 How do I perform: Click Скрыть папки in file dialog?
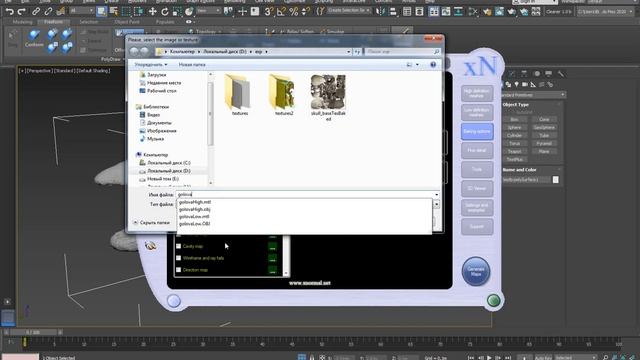click(x=151, y=222)
